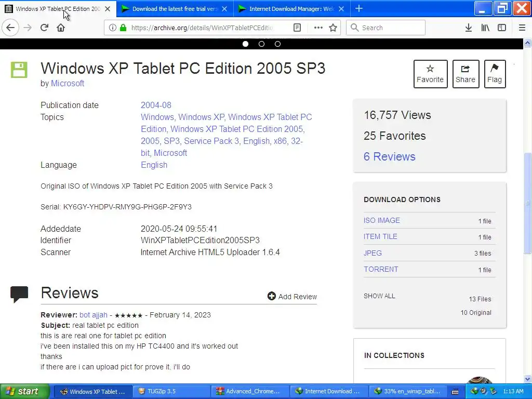The image size is (532, 399).
Task: Open a new tab with the plus button
Action: pos(358,9)
